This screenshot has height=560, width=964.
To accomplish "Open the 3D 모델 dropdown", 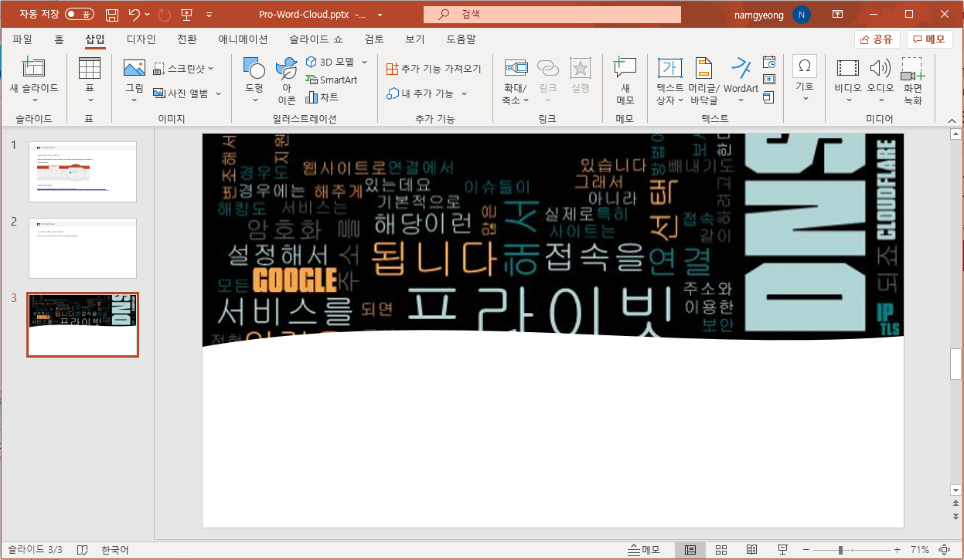I will coord(337,62).
